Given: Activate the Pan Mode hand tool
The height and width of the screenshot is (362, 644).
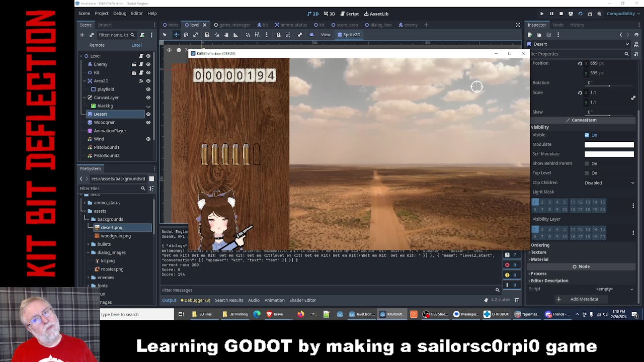Looking at the screenshot, I should pyautogui.click(x=226, y=35).
